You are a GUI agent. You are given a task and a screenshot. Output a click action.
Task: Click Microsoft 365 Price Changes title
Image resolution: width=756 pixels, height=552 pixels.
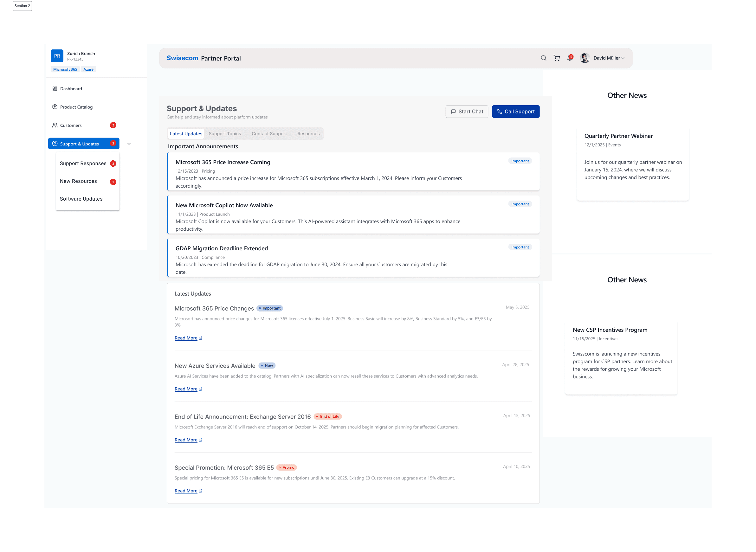click(x=214, y=308)
